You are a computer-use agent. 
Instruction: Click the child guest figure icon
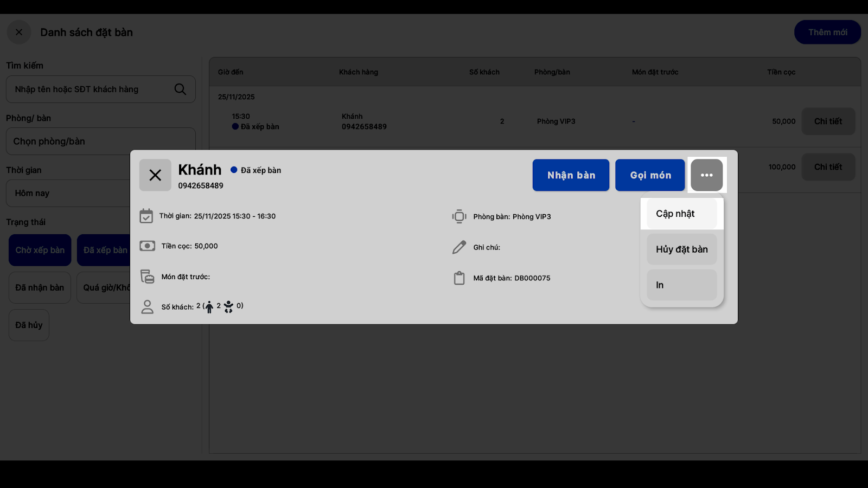[228, 307]
